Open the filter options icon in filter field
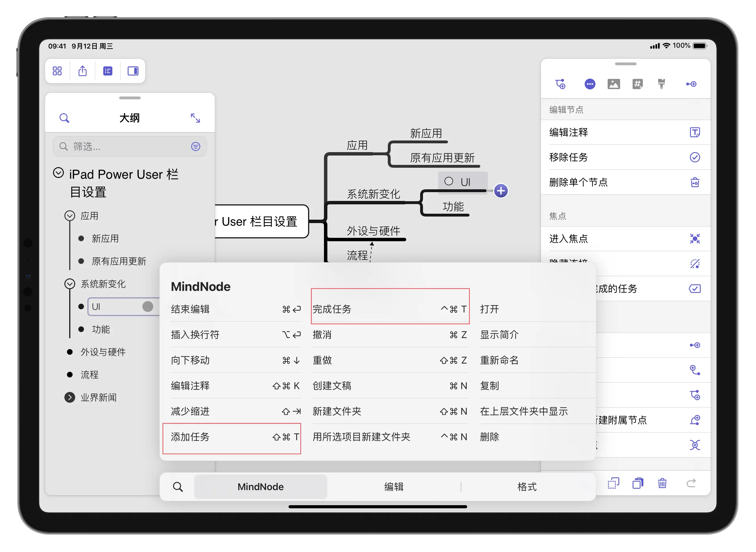Image resolution: width=756 pixels, height=552 pixels. [196, 146]
